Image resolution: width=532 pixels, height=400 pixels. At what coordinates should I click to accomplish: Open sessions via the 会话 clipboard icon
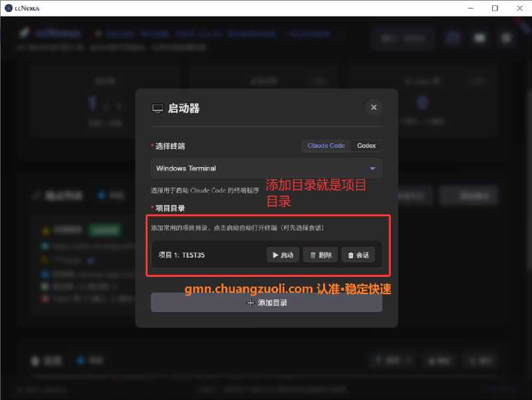point(351,255)
